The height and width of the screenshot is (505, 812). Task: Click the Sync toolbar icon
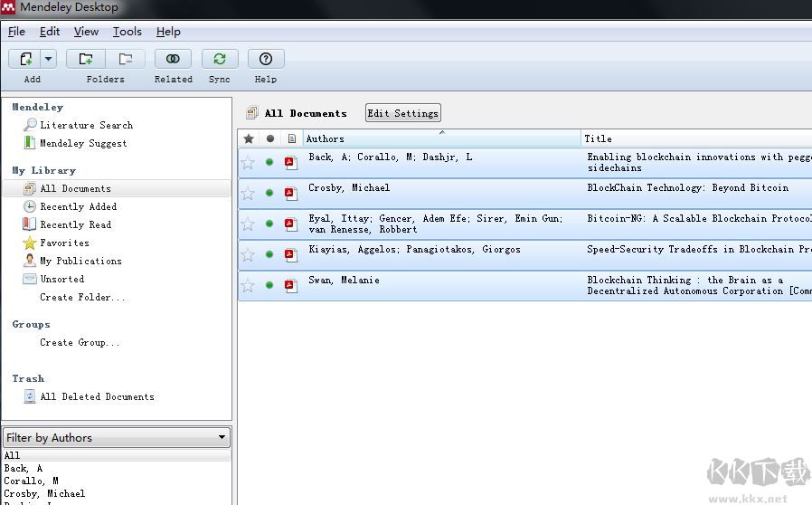[220, 59]
